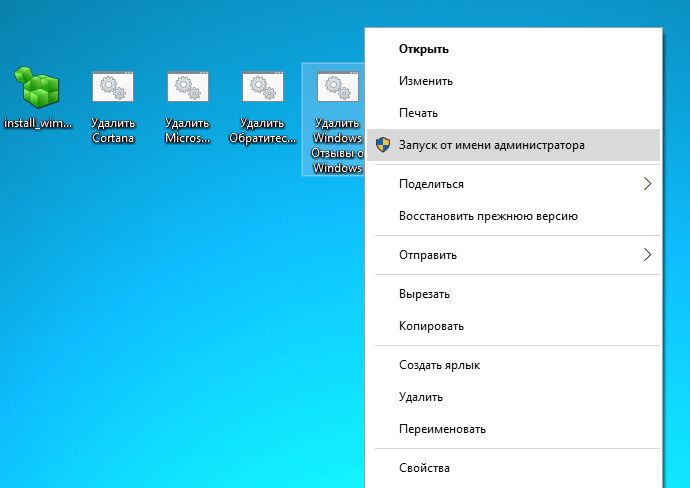
Task: Select Вырезать to cut the file
Action: 424,294
